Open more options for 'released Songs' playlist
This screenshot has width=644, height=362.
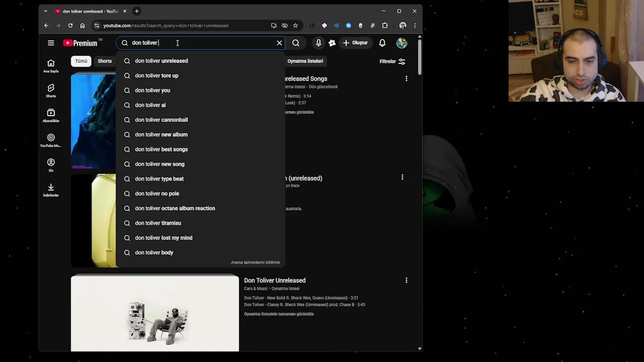pyautogui.click(x=407, y=78)
